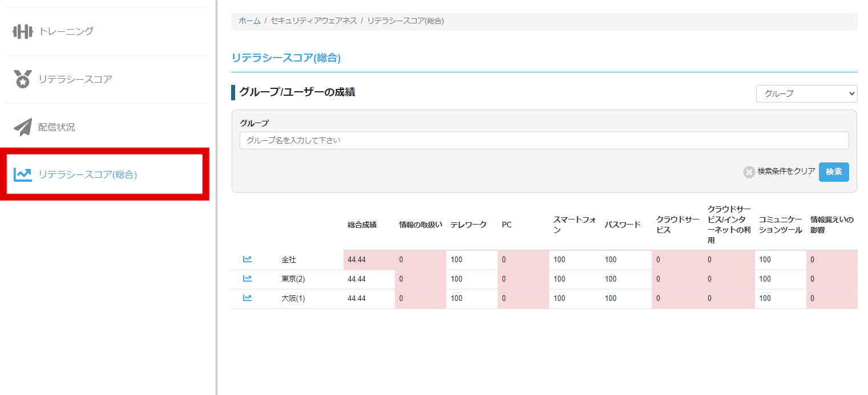Click リテラシースコア(総合) in the breadcrumb

(405, 21)
